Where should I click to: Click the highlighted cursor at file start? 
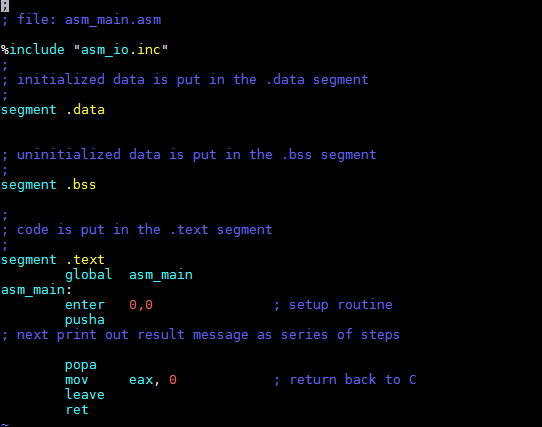coord(4,6)
